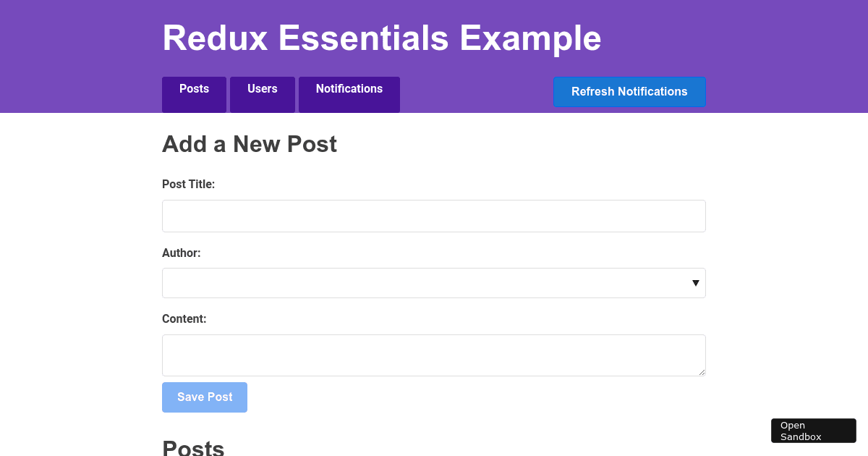Screen dimensions: 868x456
Task: Focus the Content text area
Action: click(434, 355)
